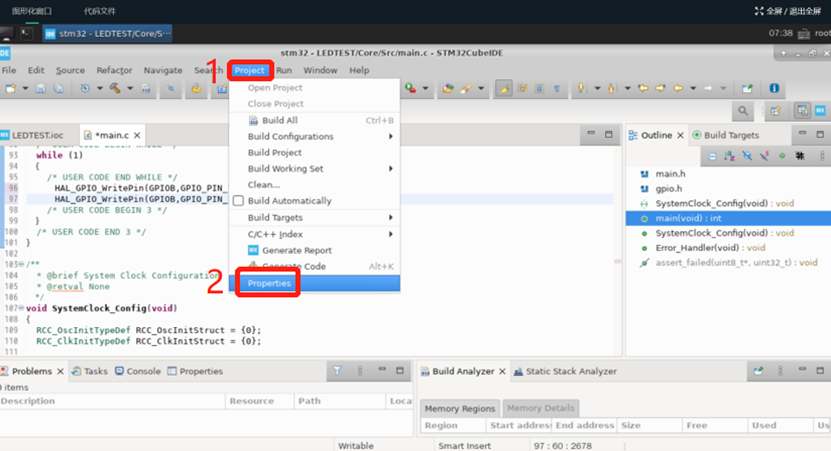Click the New file toolbar icon
Viewport: 831px width, 451px height.
tap(11, 89)
